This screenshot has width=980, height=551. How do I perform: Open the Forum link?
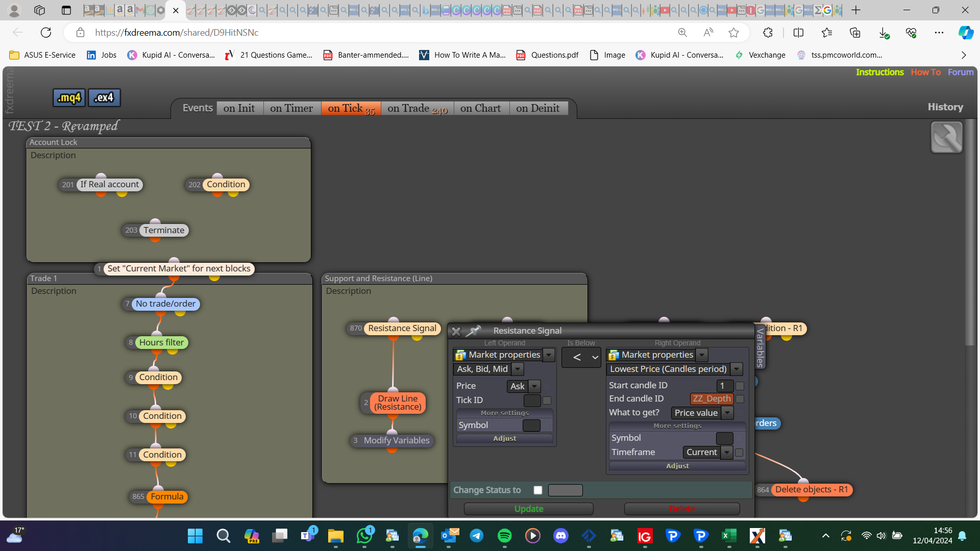[x=961, y=72]
